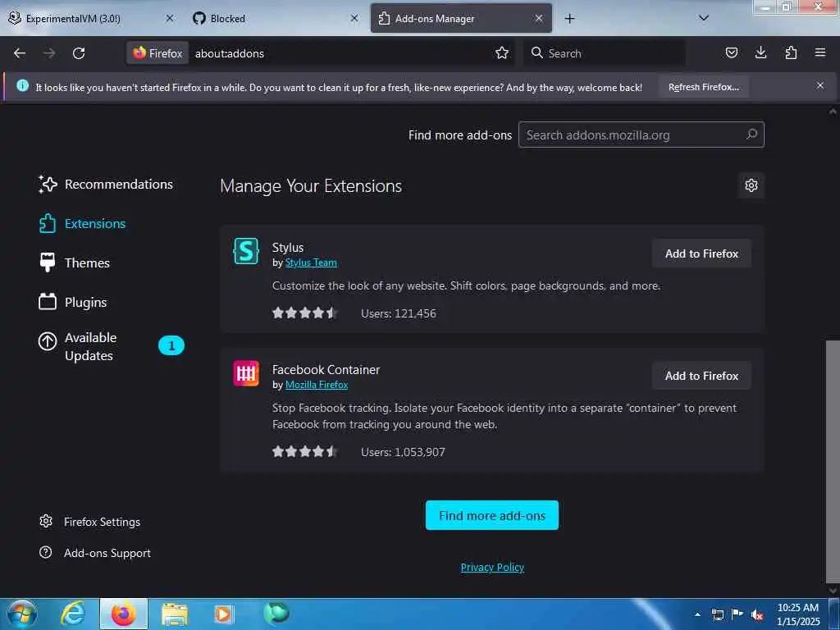Add Stylus to Firefox
This screenshot has width=840, height=630.
tap(701, 253)
